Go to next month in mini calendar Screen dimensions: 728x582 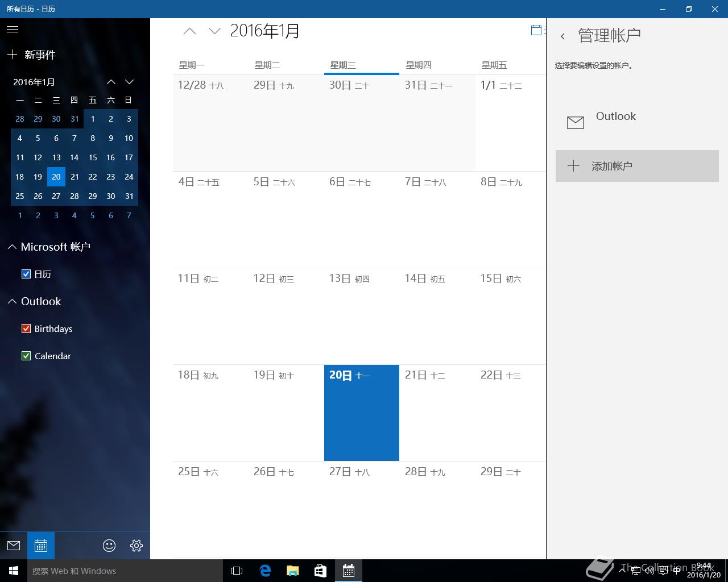click(130, 82)
